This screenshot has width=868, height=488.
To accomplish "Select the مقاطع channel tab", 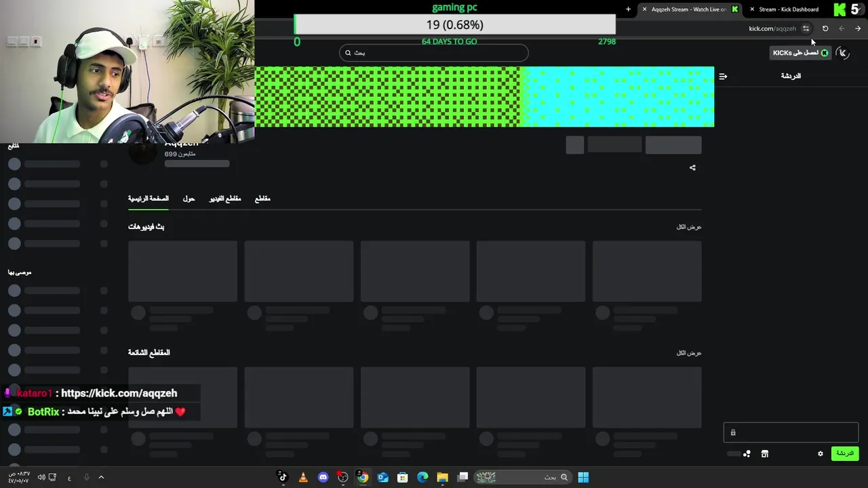I will coord(262,199).
